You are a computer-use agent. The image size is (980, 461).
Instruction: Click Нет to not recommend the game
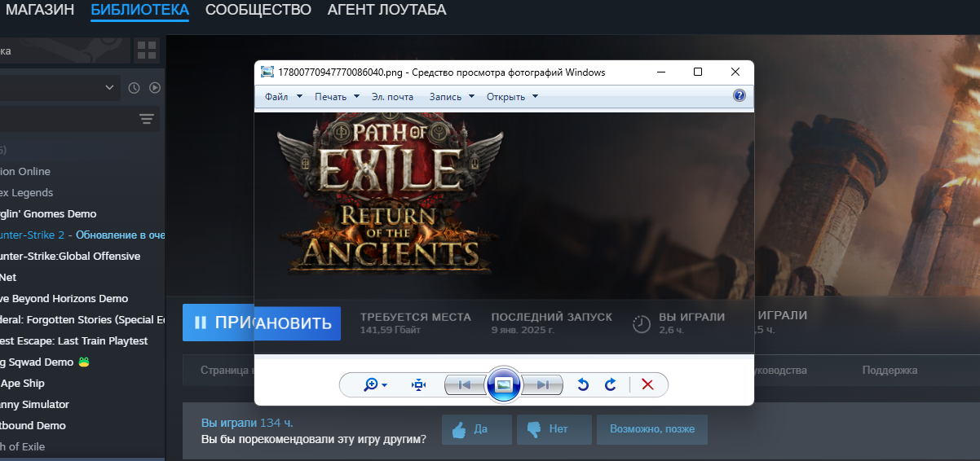(x=554, y=428)
